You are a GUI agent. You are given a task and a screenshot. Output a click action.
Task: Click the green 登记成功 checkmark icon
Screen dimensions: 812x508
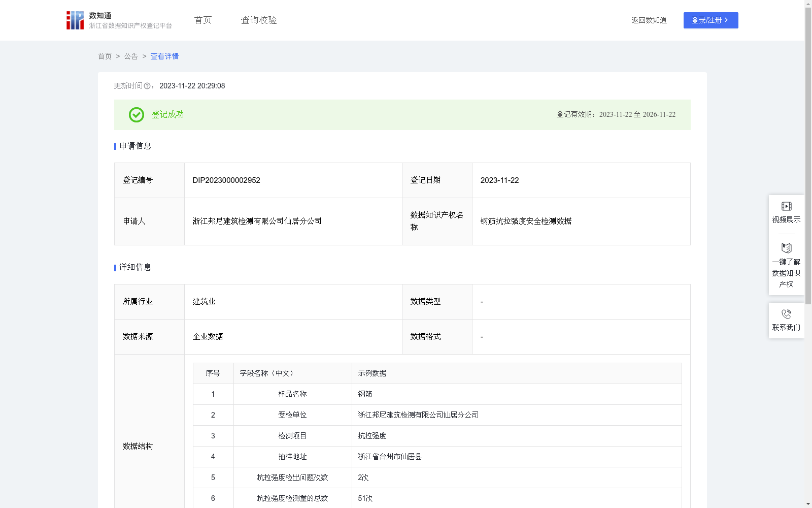[x=136, y=115]
